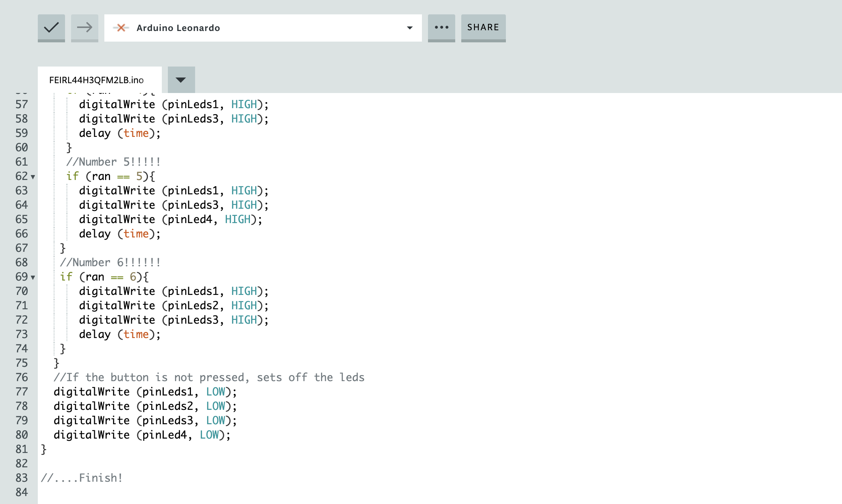Click the Upload arrow button
This screenshot has height=504, width=842.
click(85, 28)
